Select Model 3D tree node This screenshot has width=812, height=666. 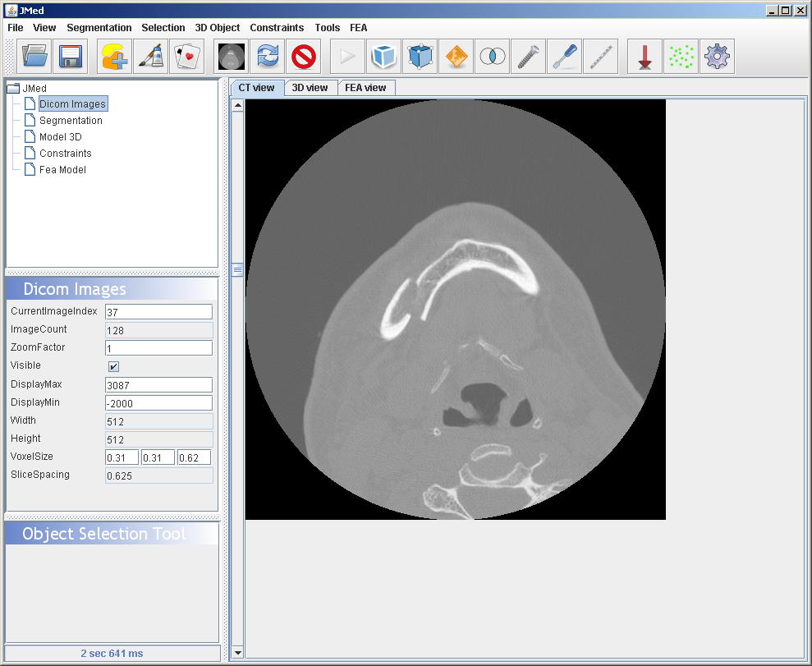coord(60,137)
